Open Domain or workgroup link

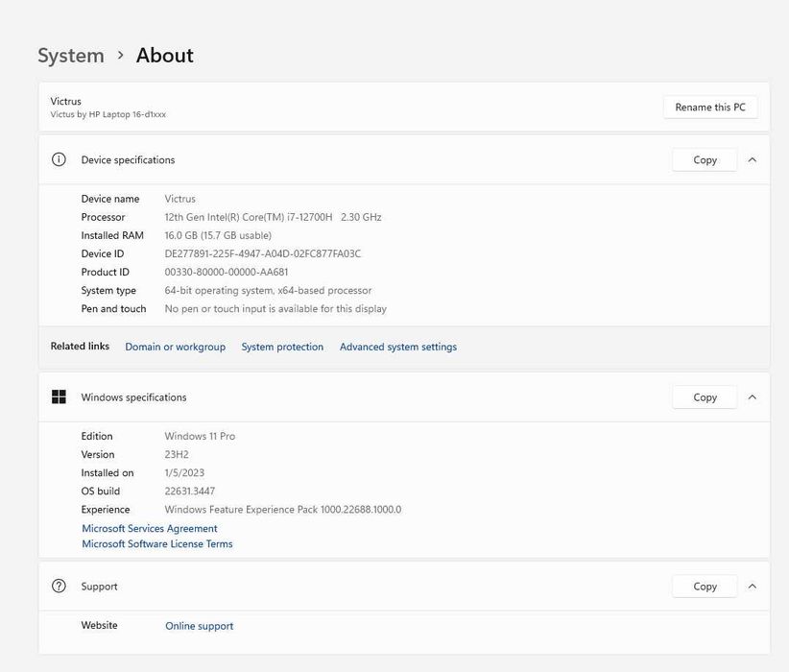[x=175, y=347]
